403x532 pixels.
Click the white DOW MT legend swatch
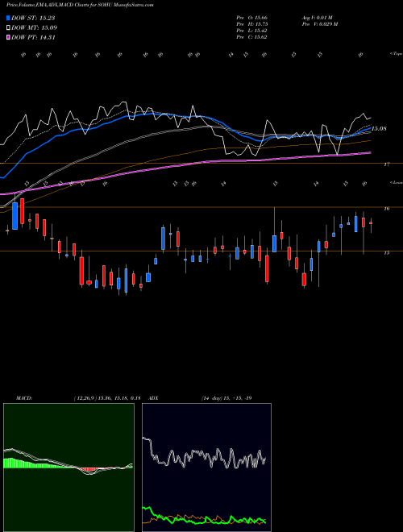click(8, 28)
